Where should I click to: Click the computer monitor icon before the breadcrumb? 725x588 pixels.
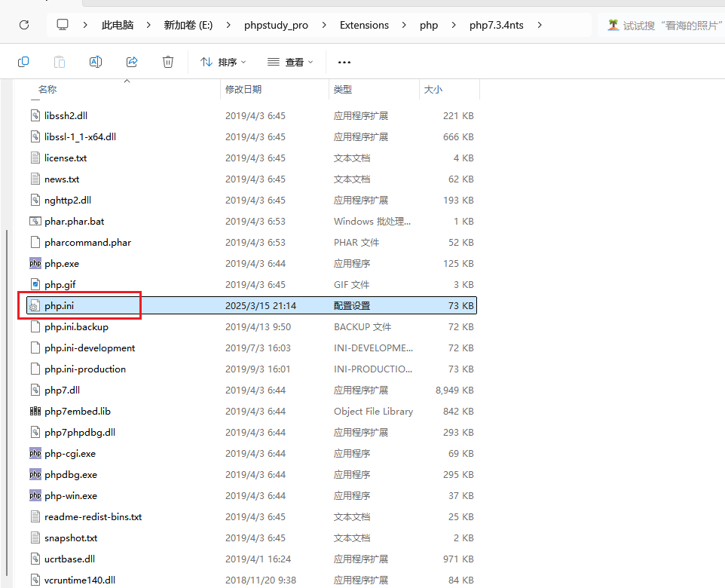(62, 24)
